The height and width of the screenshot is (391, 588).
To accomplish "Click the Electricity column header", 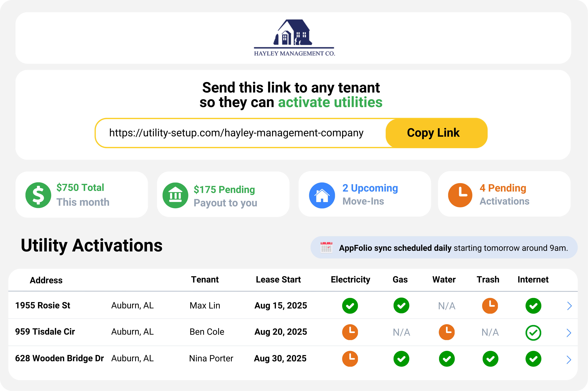I will [350, 280].
